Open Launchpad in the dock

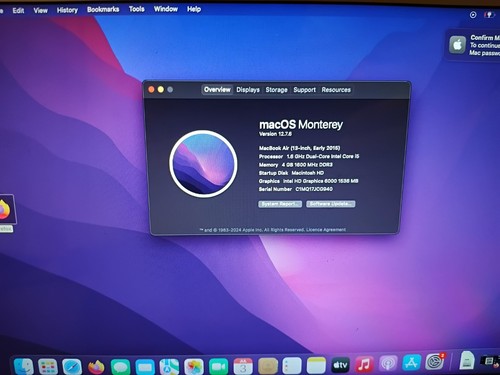[48, 367]
